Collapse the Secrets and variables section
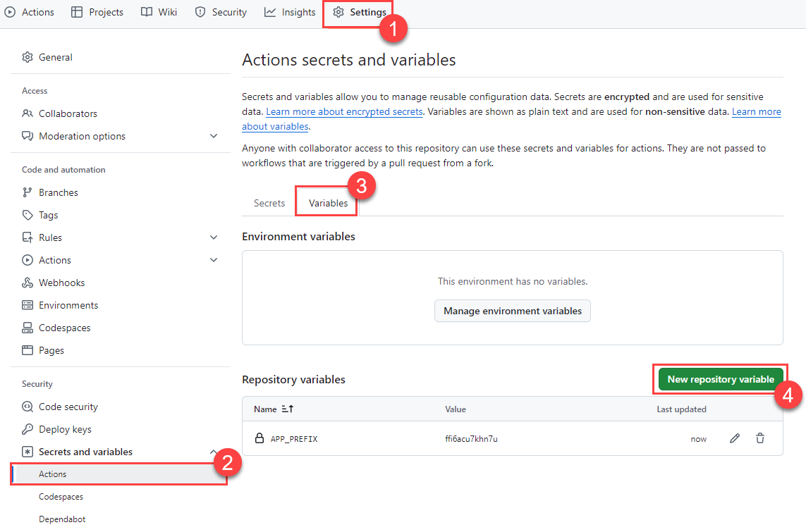806x532 pixels. coord(214,452)
